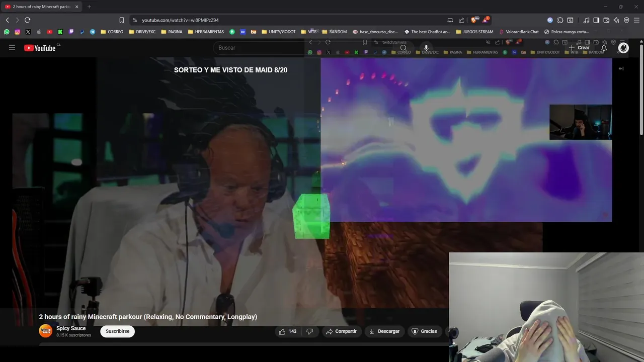Screen dimensions: 644x362
Task: Open base_concurso_dise... bookmark
Action: (375, 32)
